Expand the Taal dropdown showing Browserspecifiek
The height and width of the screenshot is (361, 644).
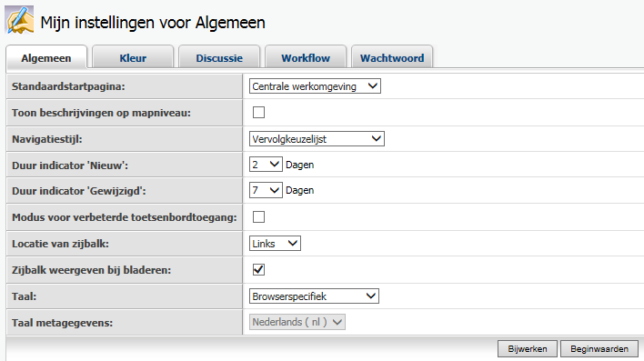point(314,296)
